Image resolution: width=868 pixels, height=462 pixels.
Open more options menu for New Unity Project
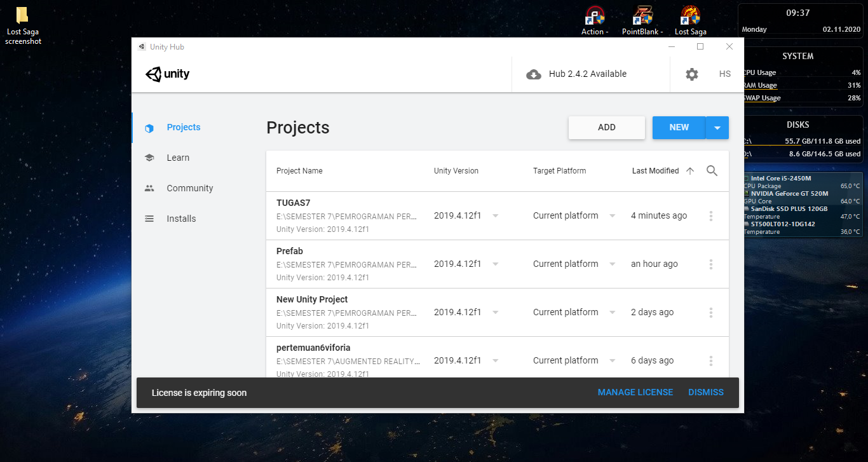pos(711,313)
